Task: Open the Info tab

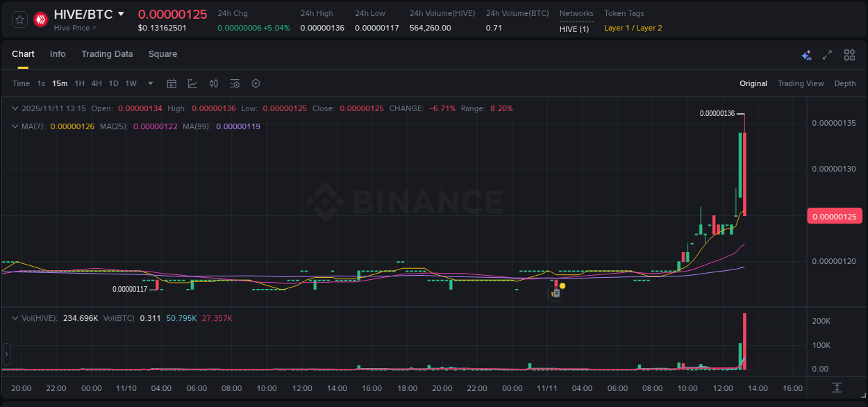Action: [x=58, y=54]
